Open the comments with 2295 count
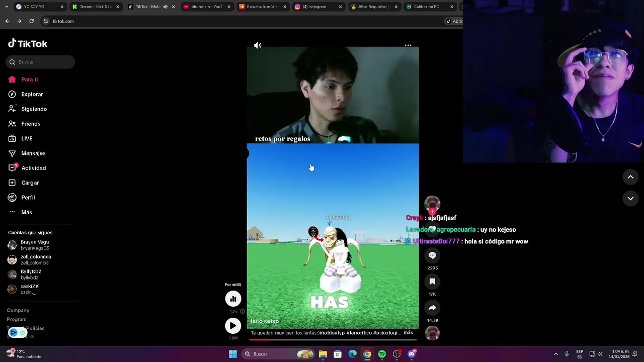 pyautogui.click(x=432, y=255)
